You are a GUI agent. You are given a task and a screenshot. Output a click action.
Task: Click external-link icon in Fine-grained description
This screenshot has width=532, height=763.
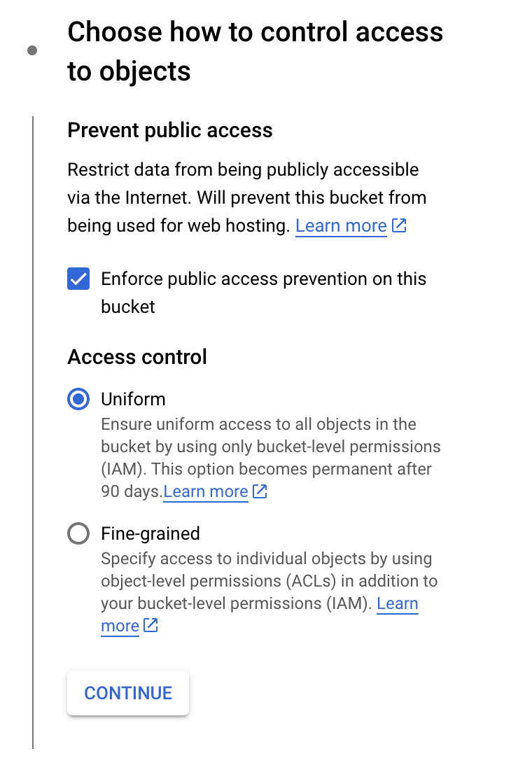150,626
